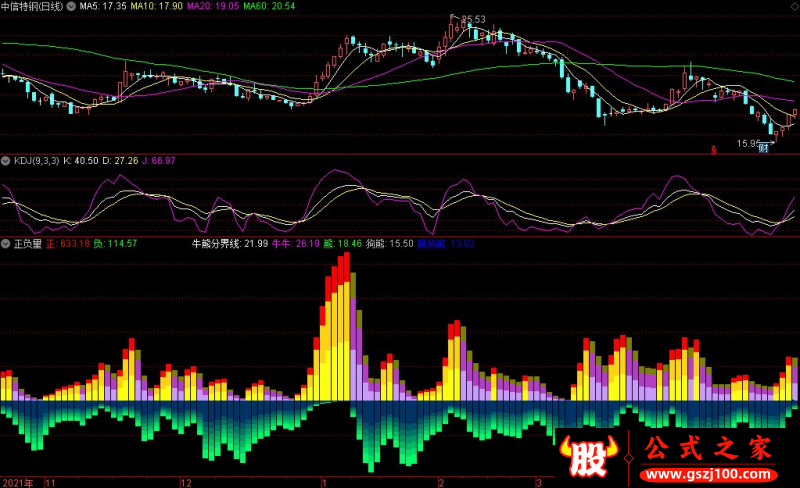Click the MA20: 19.05 label
This screenshot has width=800, height=488.
(213, 6)
